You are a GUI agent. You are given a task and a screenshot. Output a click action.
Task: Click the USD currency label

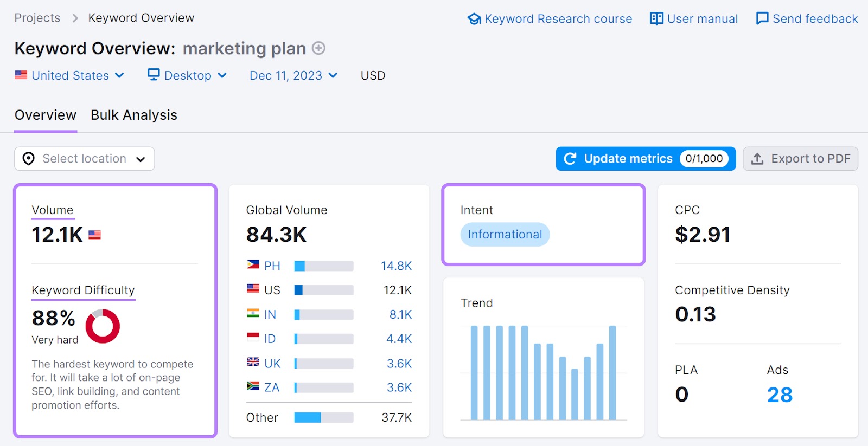click(x=373, y=75)
